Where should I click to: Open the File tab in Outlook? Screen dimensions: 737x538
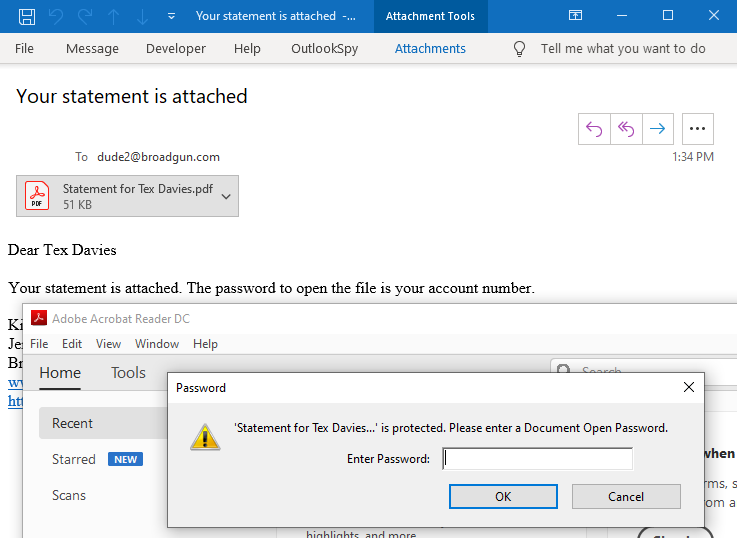(24, 48)
